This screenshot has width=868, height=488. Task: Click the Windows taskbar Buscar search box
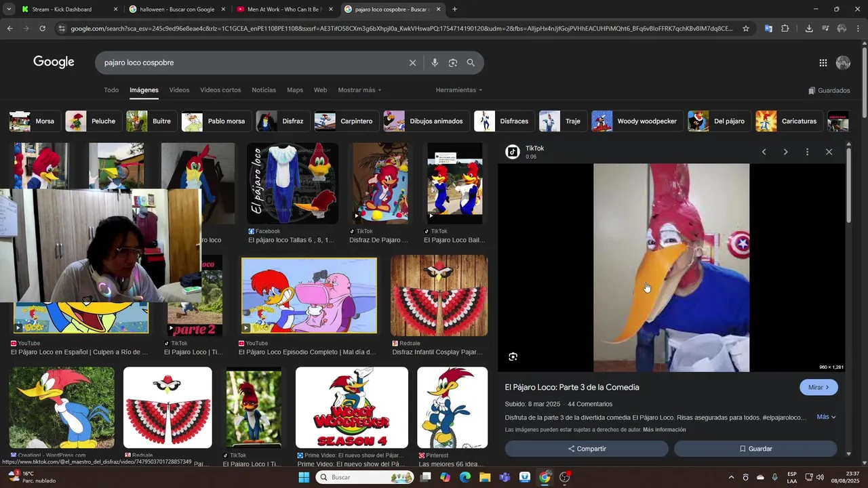click(x=365, y=477)
